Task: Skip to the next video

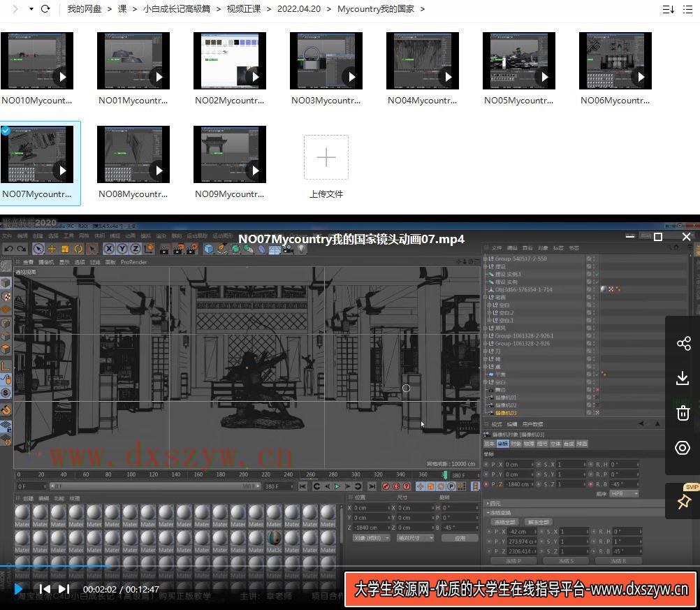Action: (x=64, y=589)
